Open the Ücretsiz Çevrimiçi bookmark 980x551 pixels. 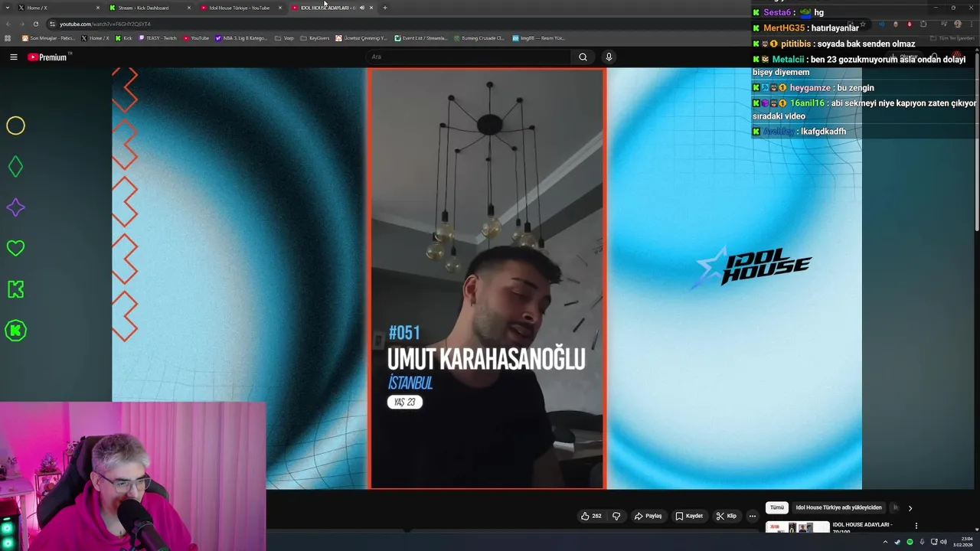361,38
